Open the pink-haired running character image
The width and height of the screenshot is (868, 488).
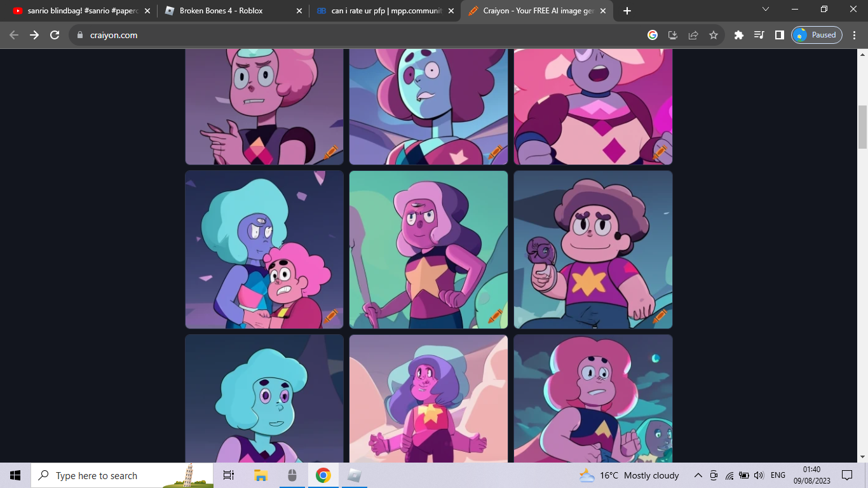(593, 399)
